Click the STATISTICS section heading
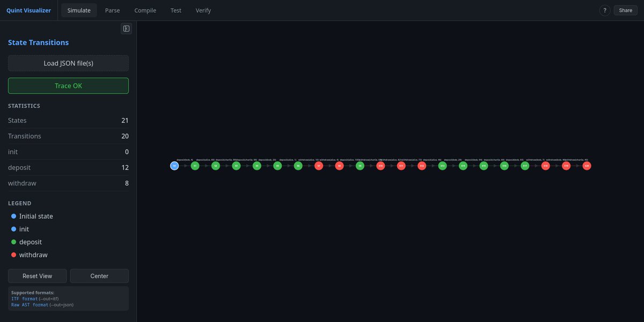Image resolution: width=644 pixels, height=322 pixels. (24, 106)
